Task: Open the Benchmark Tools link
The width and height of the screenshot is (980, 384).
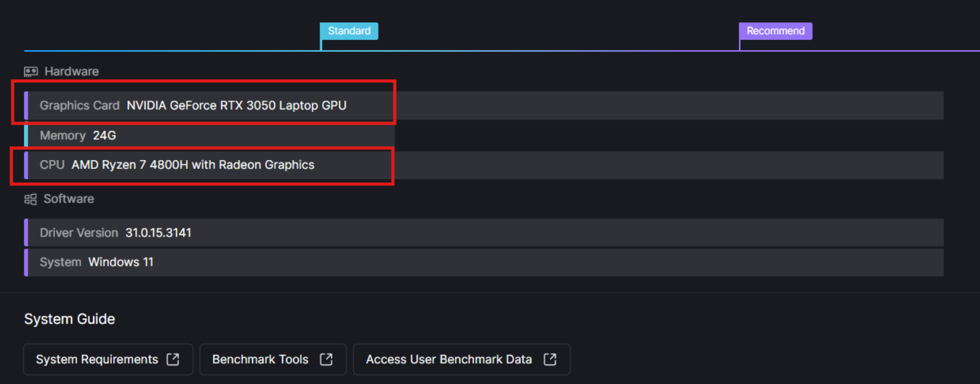Action: point(260,359)
